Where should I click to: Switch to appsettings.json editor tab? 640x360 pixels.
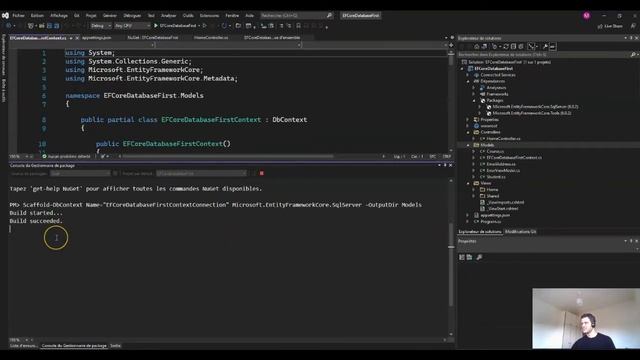coord(97,38)
